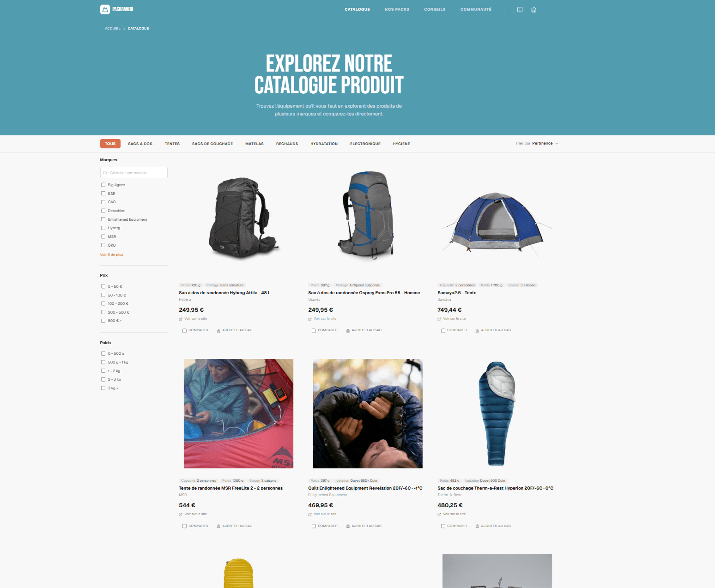Viewport: 715px width, 588px height.
Task: Click the Chercher une marque input field
Action: [x=134, y=173]
